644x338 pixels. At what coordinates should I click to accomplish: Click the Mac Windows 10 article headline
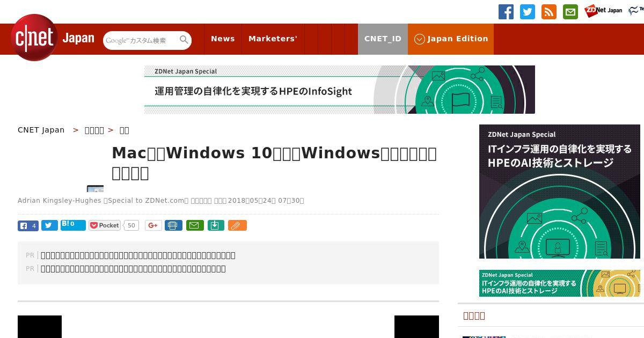274,163
